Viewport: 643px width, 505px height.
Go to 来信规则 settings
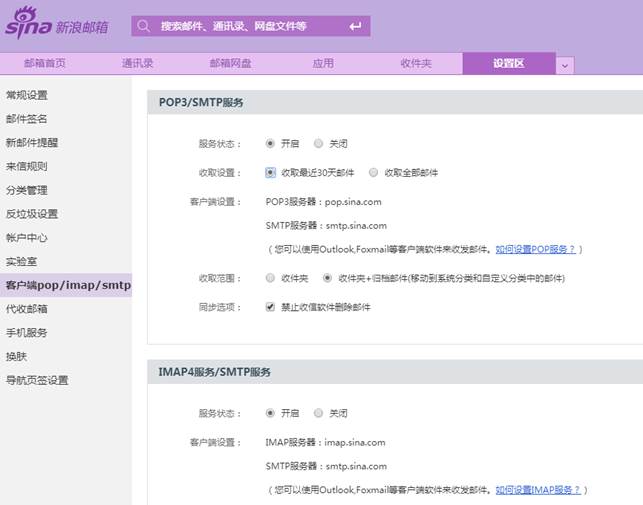(27, 166)
